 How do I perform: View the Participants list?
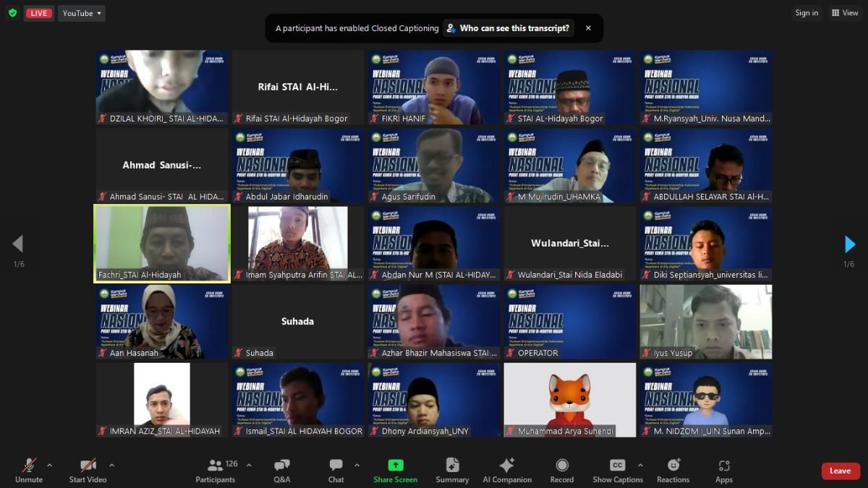[215, 470]
